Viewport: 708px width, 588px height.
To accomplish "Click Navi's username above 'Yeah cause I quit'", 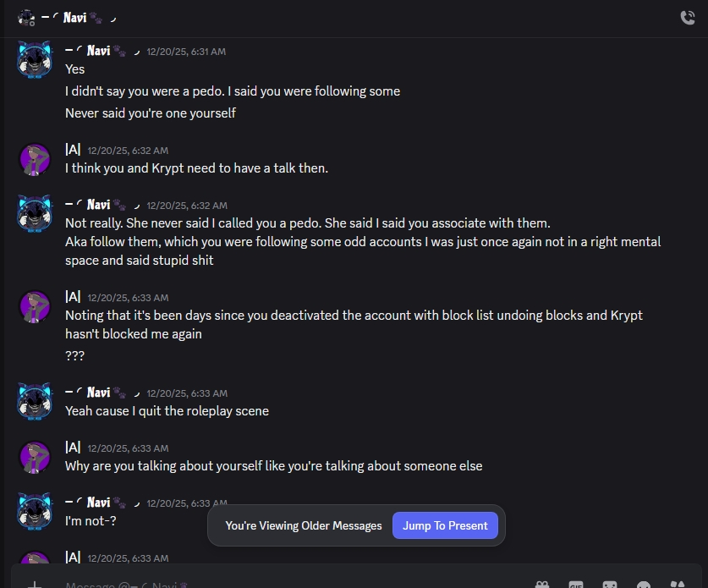I will click(x=98, y=393).
